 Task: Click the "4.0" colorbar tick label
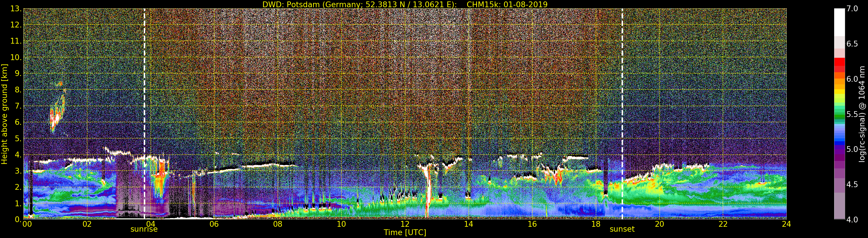[x=852, y=220]
